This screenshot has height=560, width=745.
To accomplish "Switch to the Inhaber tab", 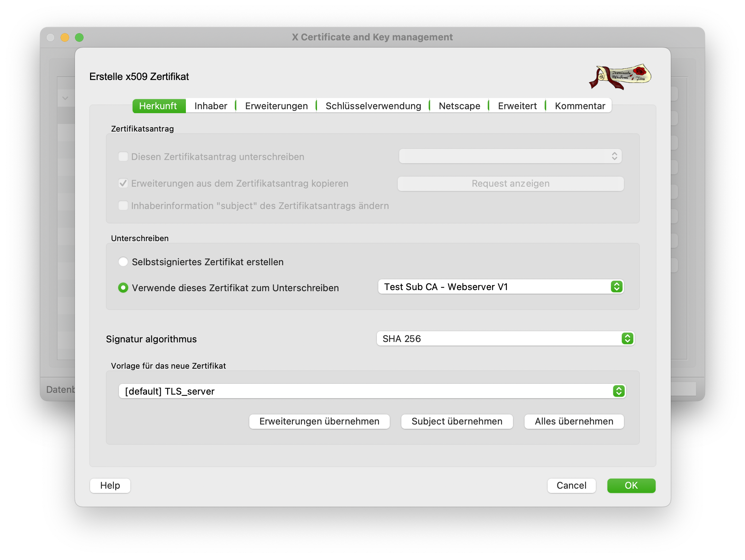I will [210, 106].
